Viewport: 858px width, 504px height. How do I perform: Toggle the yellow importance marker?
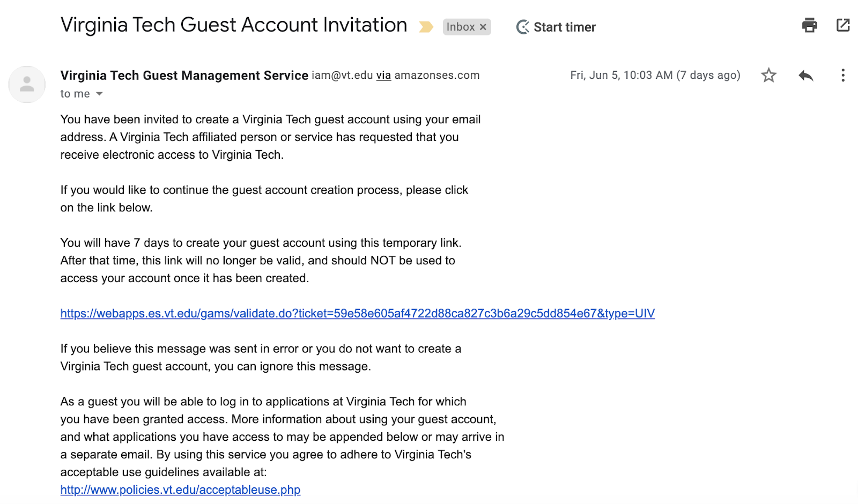(426, 27)
